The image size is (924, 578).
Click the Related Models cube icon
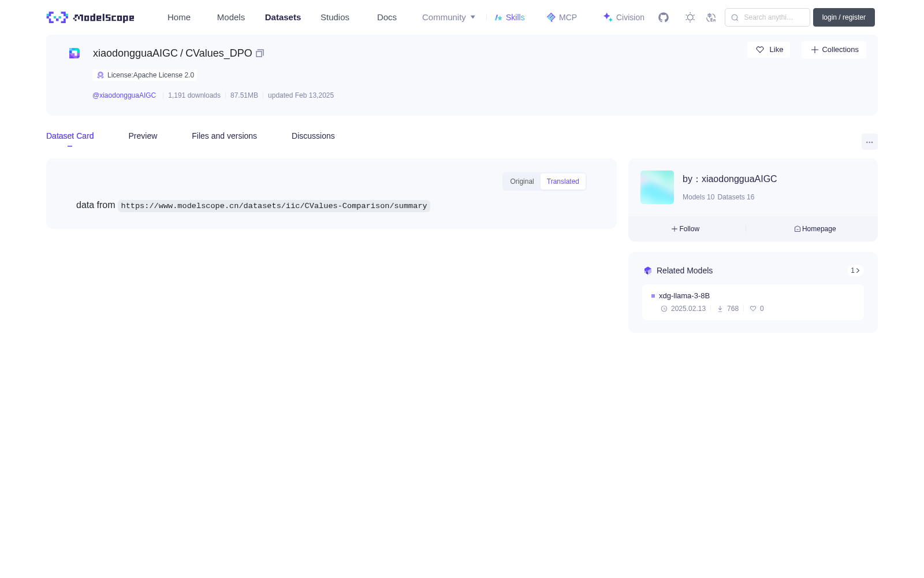pyautogui.click(x=648, y=271)
